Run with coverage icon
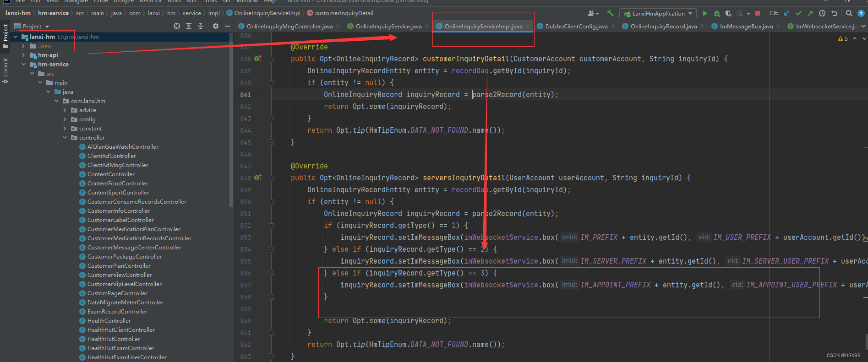Viewport: 868px width, 362px height. point(728,13)
